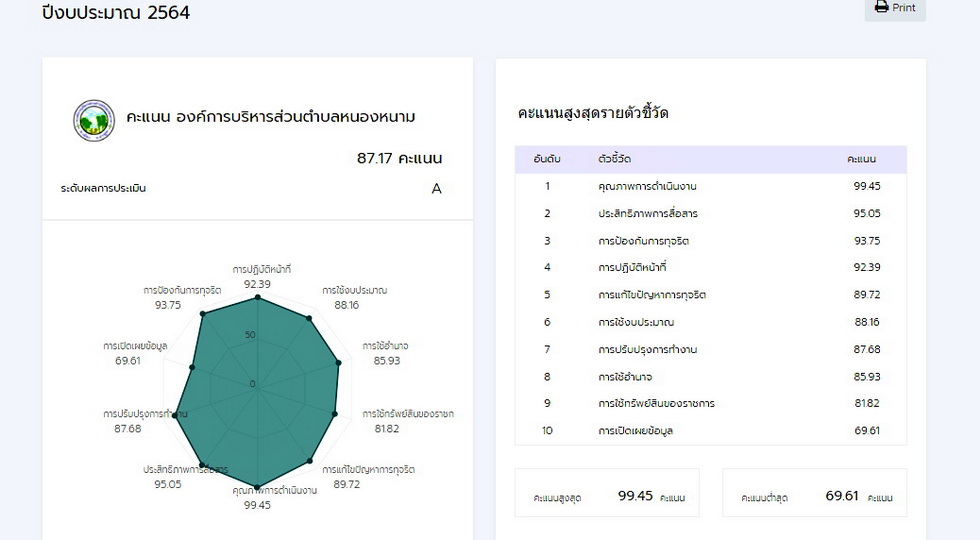Click the heading คะแนนสูงสุดรายตัวชี้วัด
Screen dimensions: 980x540
[593, 113]
